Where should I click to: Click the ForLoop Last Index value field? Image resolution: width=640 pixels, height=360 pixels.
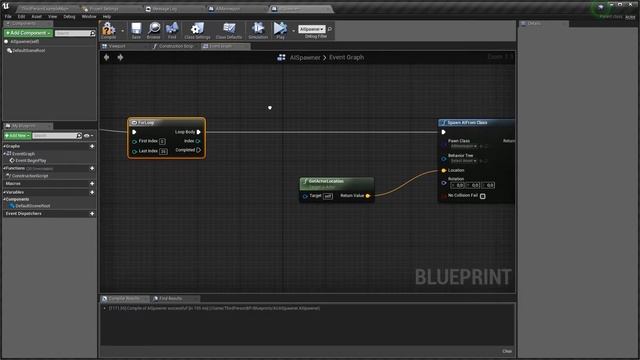[163, 151]
